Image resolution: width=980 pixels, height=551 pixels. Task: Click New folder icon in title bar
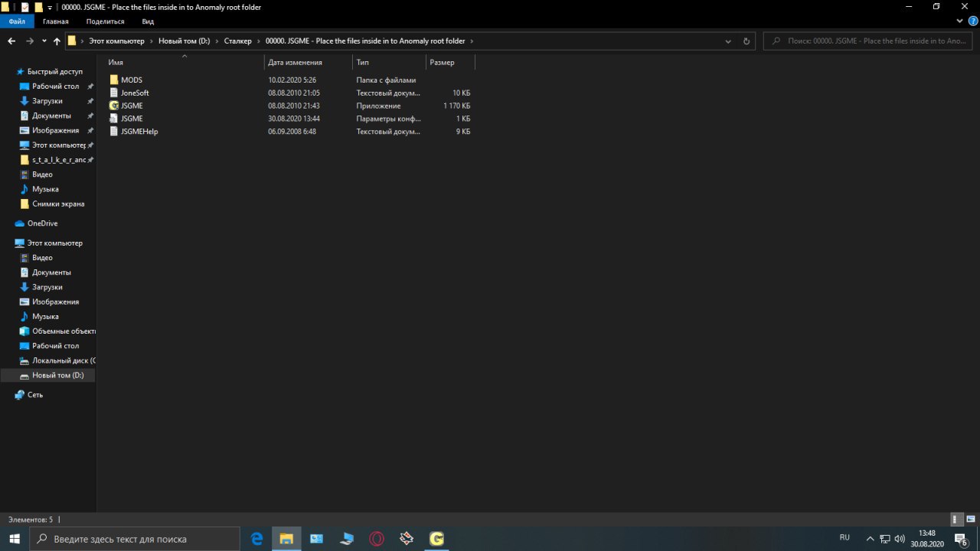(38, 7)
